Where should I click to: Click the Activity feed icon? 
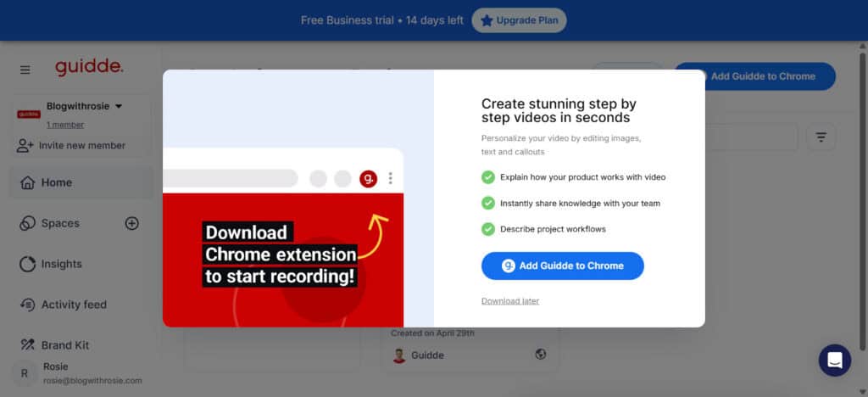pos(27,305)
